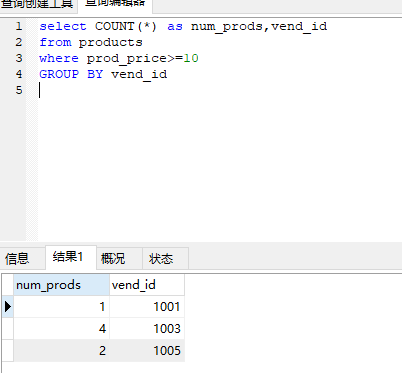Viewport: 402px width, 373px height.
Task: Click 'products' in from clause
Action: pos(110,43)
